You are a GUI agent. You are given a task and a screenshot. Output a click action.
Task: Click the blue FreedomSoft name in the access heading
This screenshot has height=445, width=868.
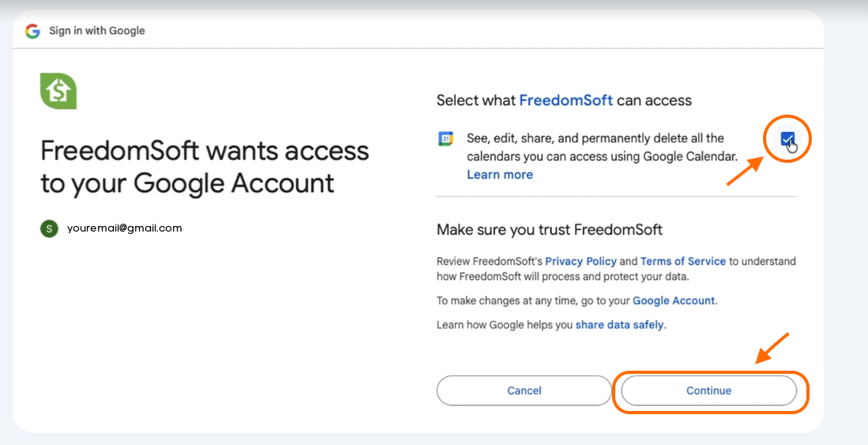(566, 100)
